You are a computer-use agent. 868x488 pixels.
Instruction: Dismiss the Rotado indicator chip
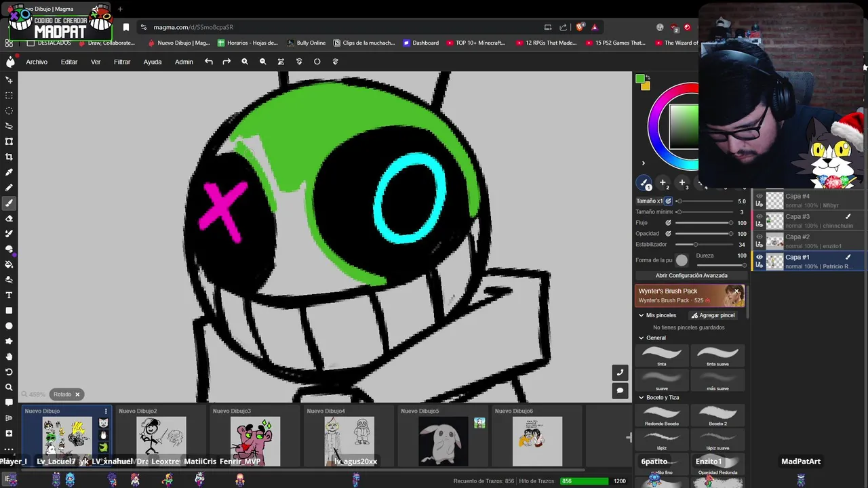77,394
